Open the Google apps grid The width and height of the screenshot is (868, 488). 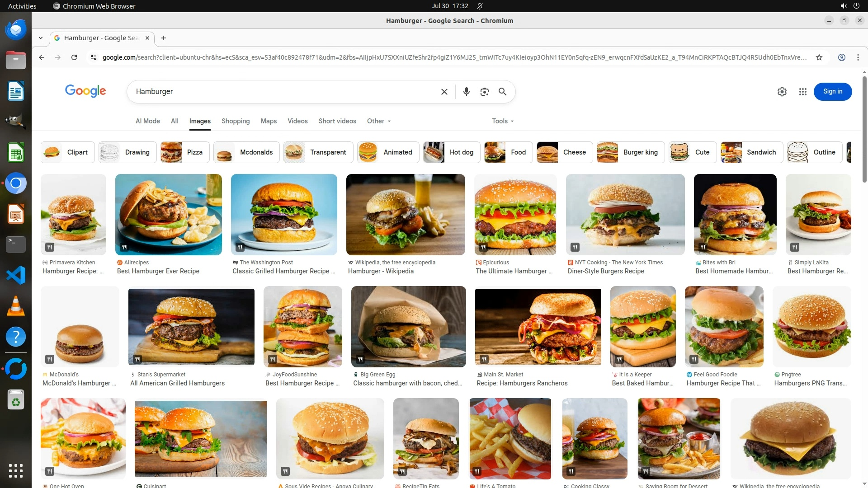point(802,92)
